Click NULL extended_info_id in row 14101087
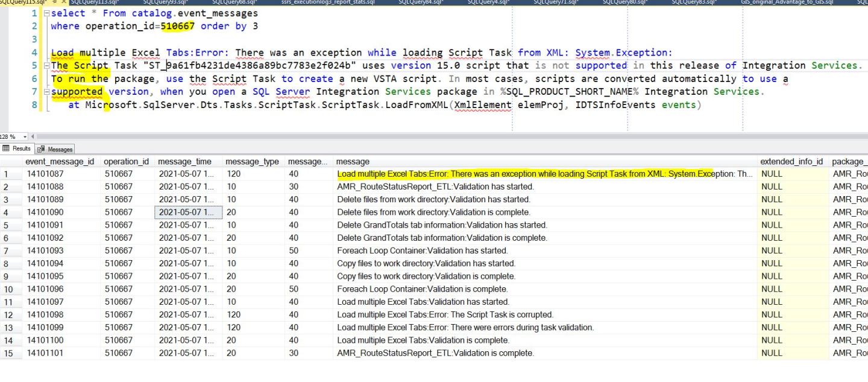 click(793, 174)
